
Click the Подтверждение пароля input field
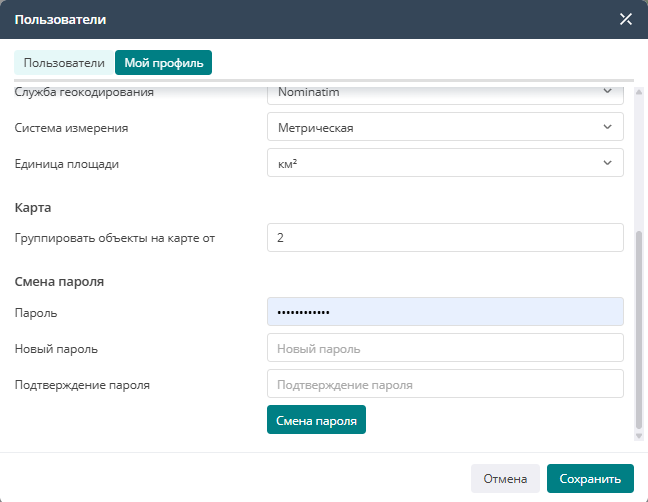(x=445, y=384)
